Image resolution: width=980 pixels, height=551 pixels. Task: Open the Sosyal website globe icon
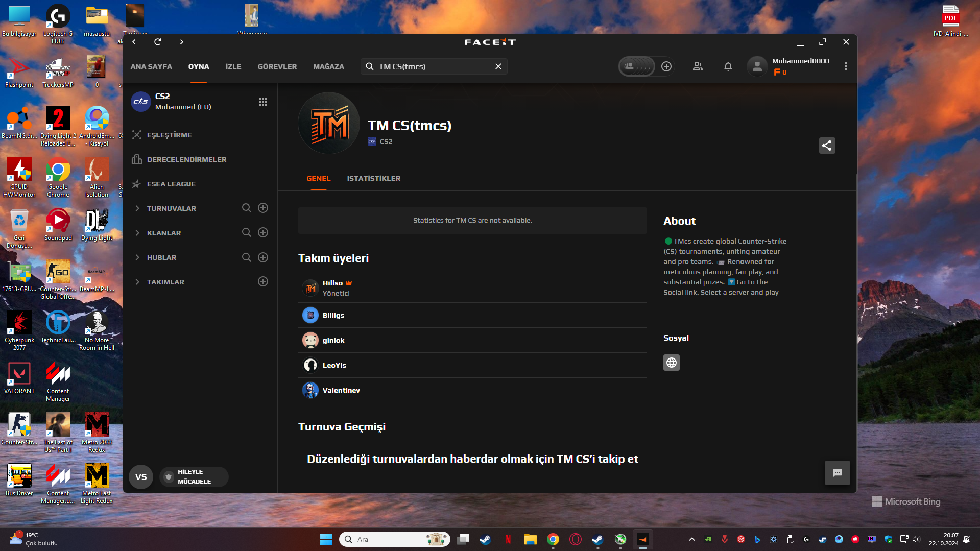(672, 363)
